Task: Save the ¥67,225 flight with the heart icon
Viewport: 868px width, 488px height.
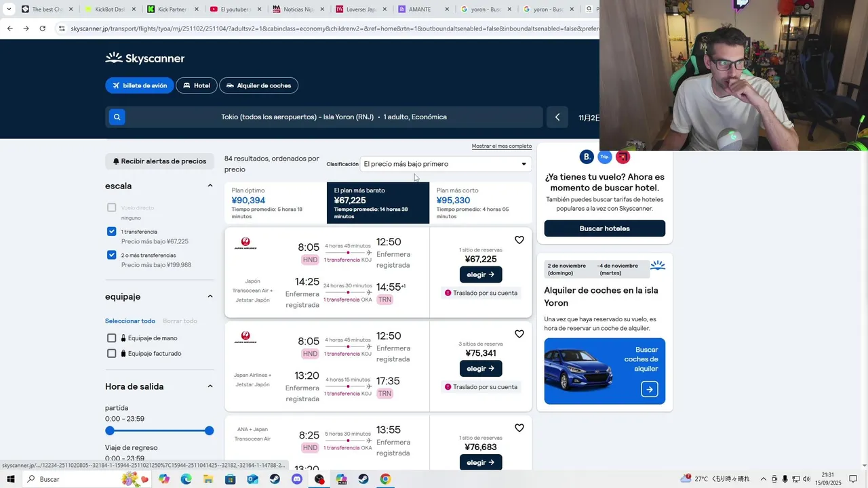Action: pyautogui.click(x=519, y=240)
